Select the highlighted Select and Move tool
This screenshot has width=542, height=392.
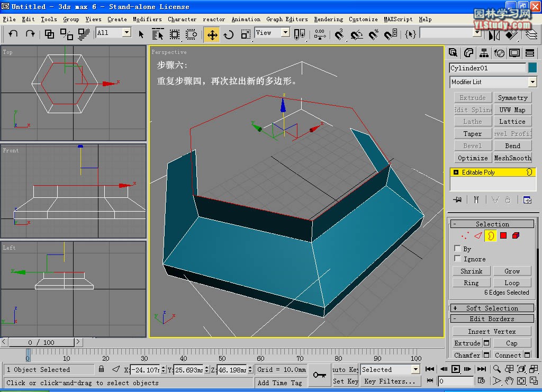click(212, 34)
